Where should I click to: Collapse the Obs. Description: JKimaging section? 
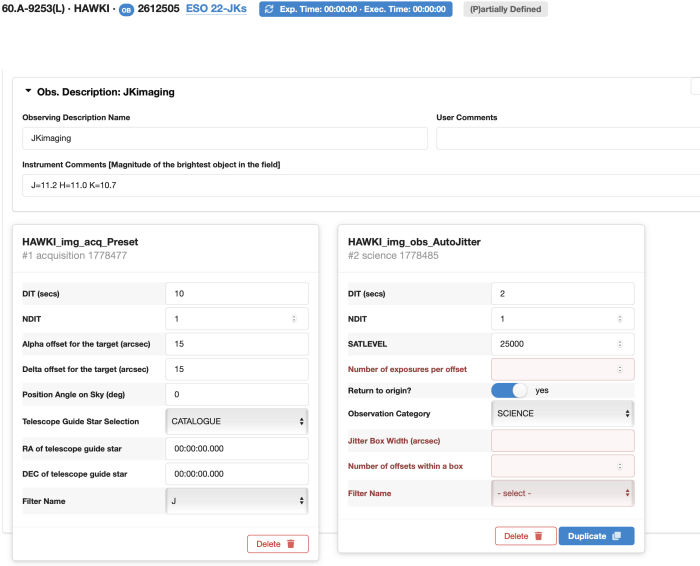click(x=28, y=91)
